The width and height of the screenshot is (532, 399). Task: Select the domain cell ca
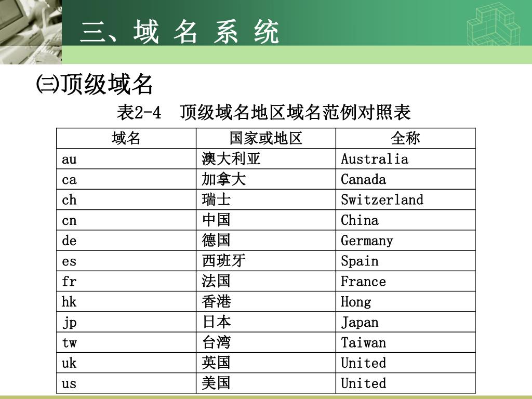pos(126,179)
